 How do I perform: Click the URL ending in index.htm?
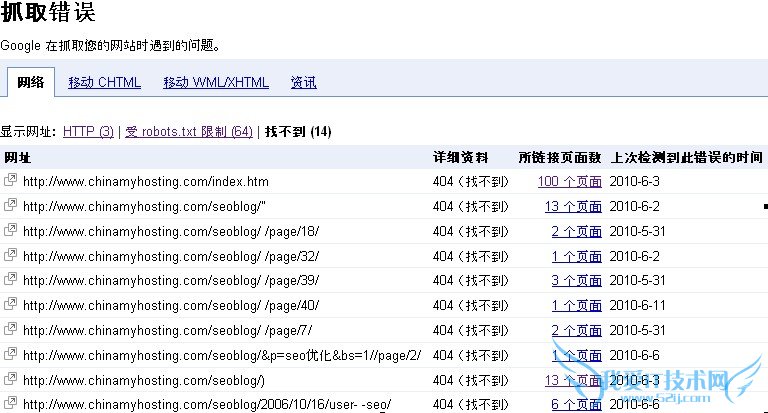pyautogui.click(x=146, y=182)
